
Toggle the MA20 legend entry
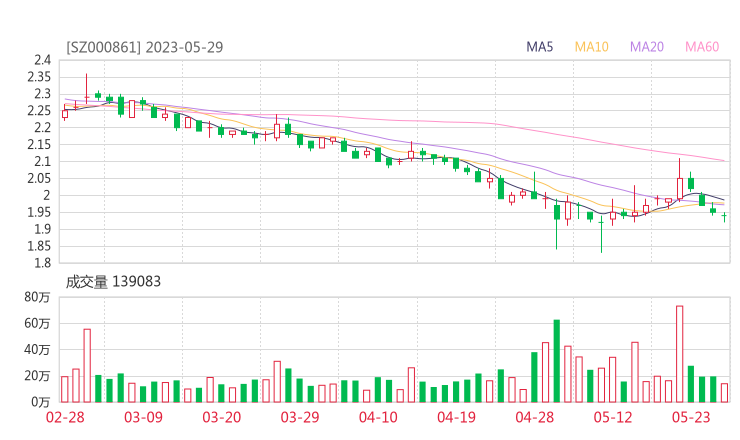(x=647, y=47)
